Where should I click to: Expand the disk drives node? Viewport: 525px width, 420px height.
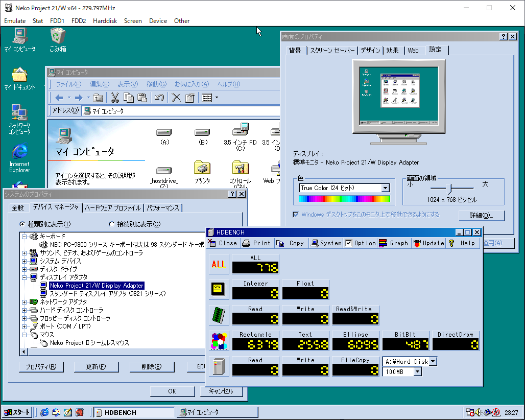coord(24,269)
